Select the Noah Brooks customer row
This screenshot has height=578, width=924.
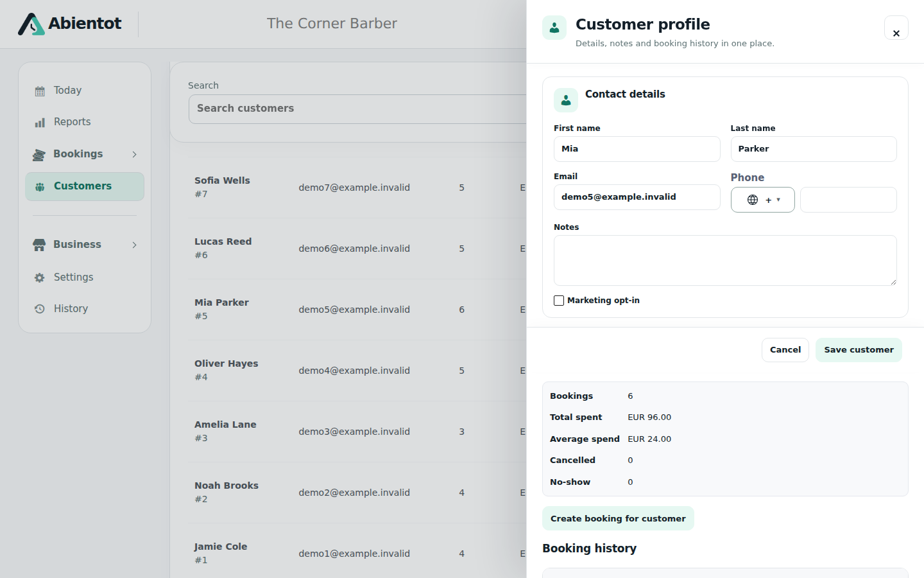pyautogui.click(x=357, y=493)
